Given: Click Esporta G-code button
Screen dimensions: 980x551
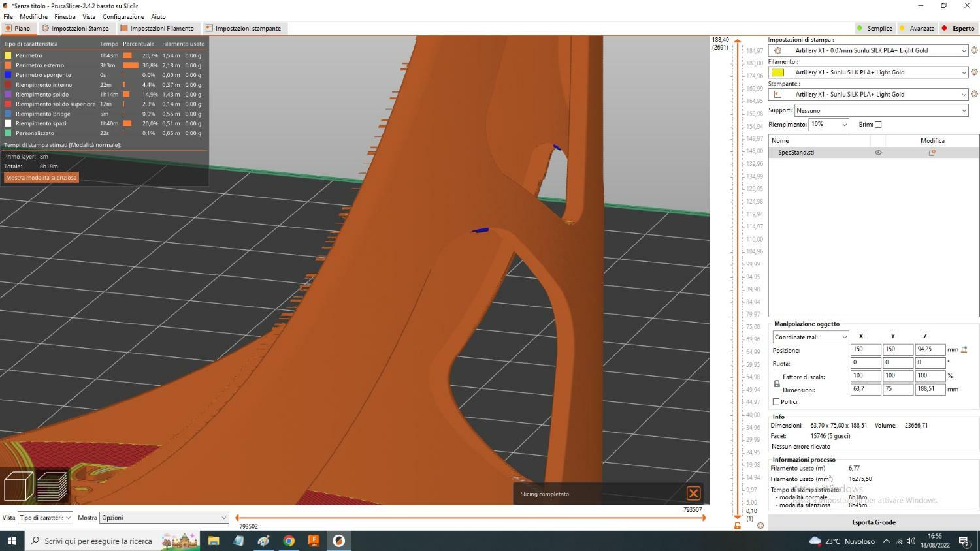Looking at the screenshot, I should pyautogui.click(x=874, y=522).
